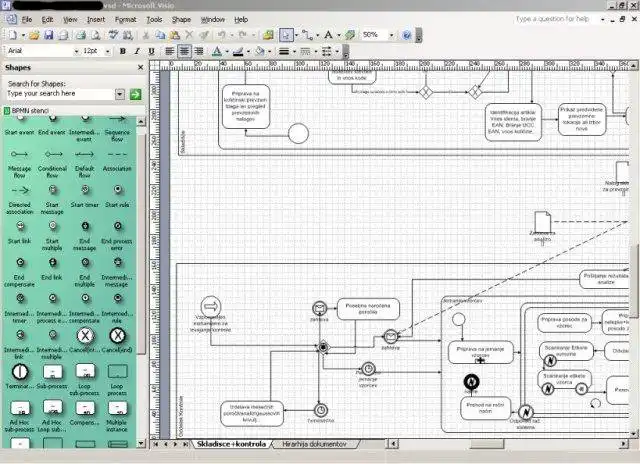Select the Start timer stencil shape
The width and height of the screenshot is (640, 464).
85,195
